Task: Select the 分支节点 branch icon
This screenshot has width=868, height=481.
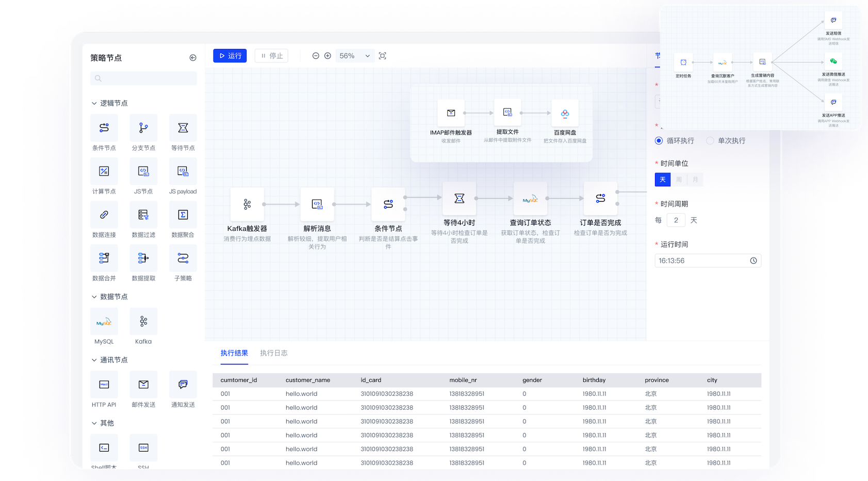Action: pyautogui.click(x=143, y=128)
